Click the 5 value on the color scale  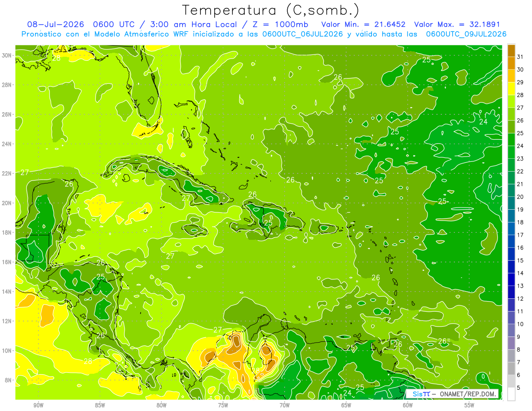pyautogui.click(x=519, y=388)
